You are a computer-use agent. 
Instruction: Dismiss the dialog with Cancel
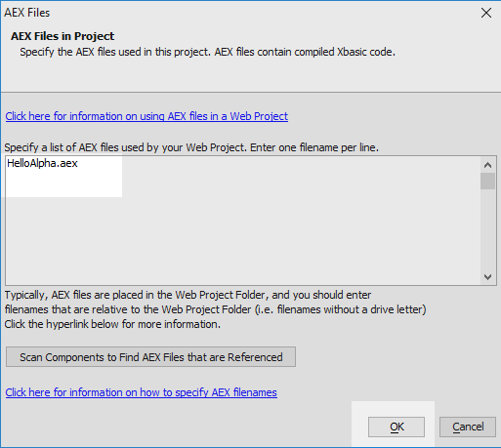pyautogui.click(x=468, y=427)
